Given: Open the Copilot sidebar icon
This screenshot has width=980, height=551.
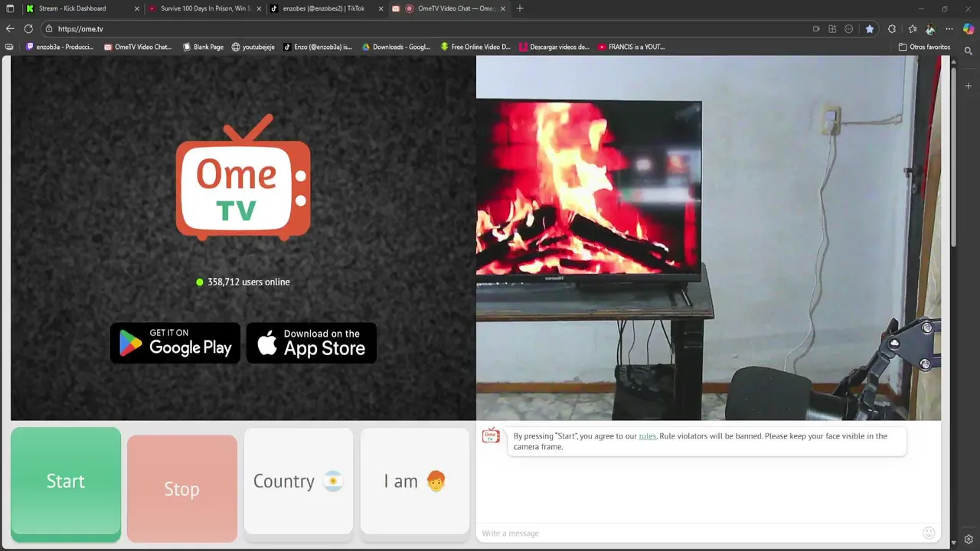Looking at the screenshot, I should (969, 28).
